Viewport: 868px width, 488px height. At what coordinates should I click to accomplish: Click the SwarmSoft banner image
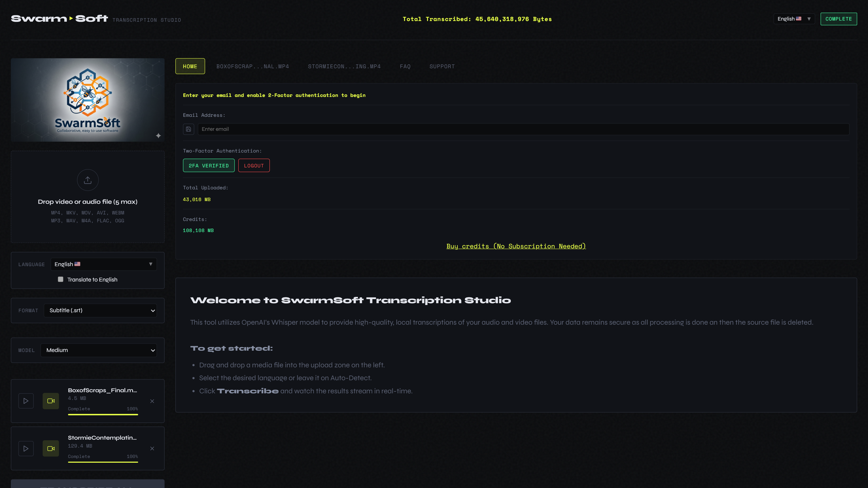click(88, 100)
